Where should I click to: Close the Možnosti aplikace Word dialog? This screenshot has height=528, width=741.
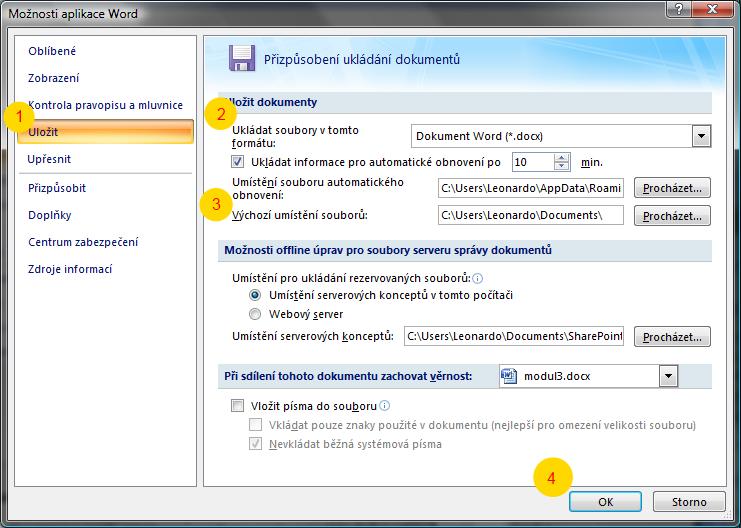tap(712, 9)
